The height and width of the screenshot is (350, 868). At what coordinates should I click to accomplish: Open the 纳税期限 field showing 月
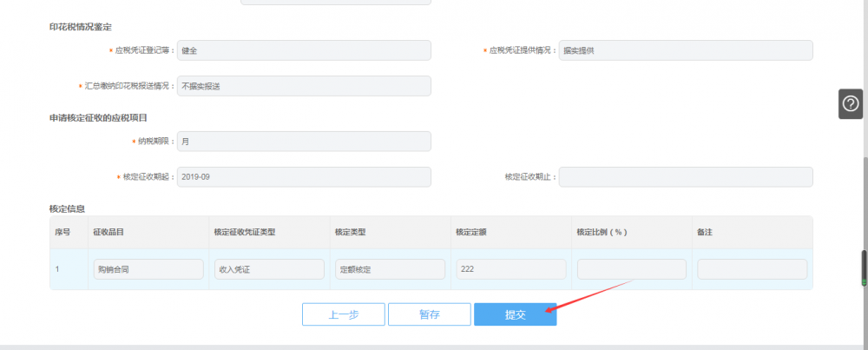point(304,141)
